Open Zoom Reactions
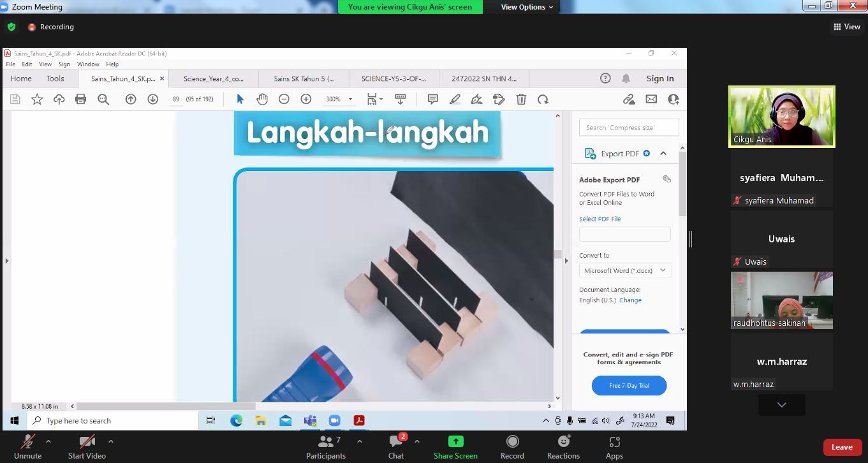868x463 pixels. 563,446
